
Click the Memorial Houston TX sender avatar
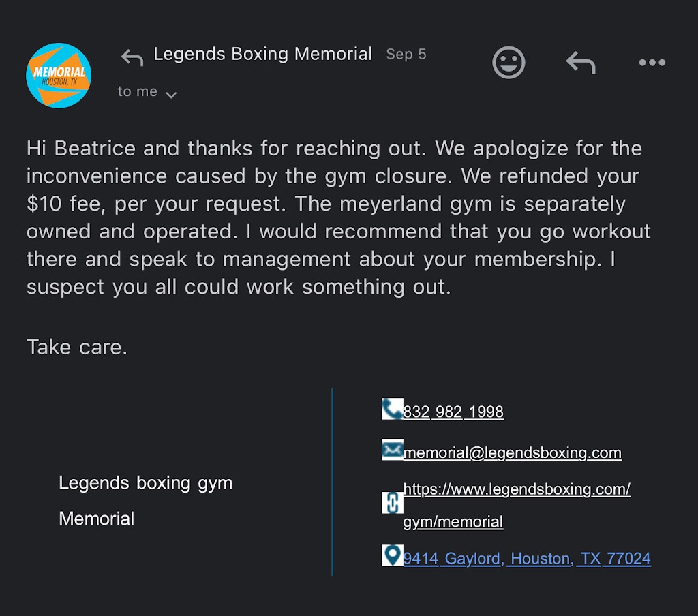59,75
